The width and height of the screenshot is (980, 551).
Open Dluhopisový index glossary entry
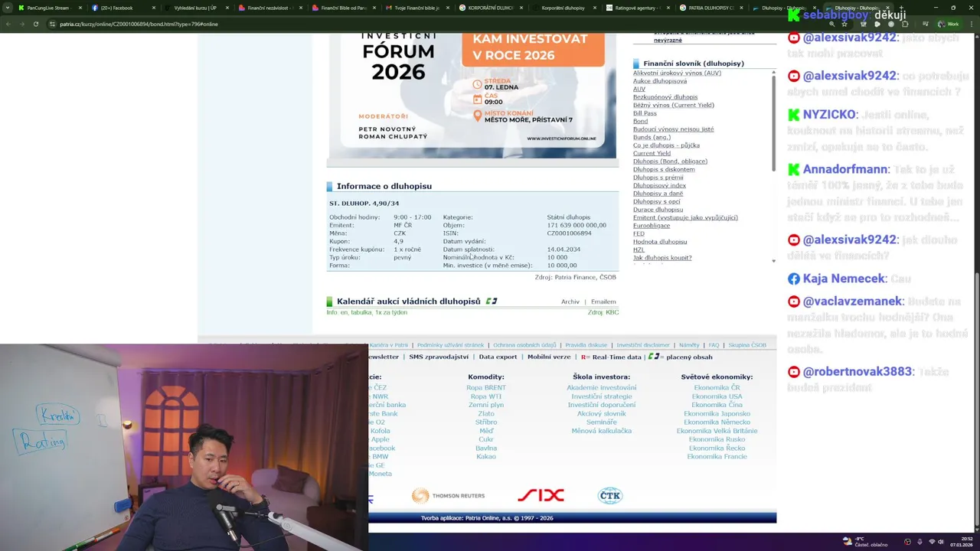pos(659,185)
